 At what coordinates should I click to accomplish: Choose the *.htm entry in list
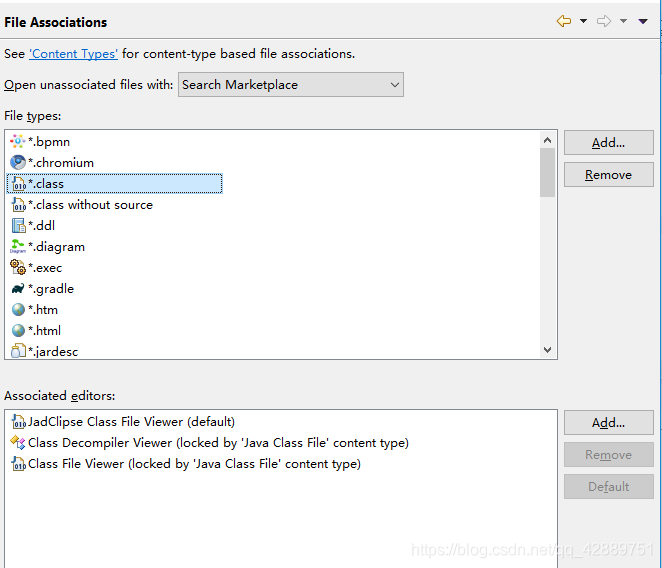[x=43, y=310]
